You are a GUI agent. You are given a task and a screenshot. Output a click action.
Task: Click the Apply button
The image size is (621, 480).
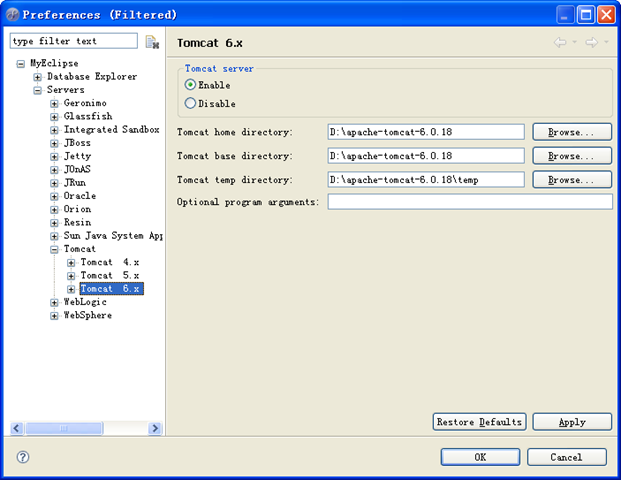[572, 422]
